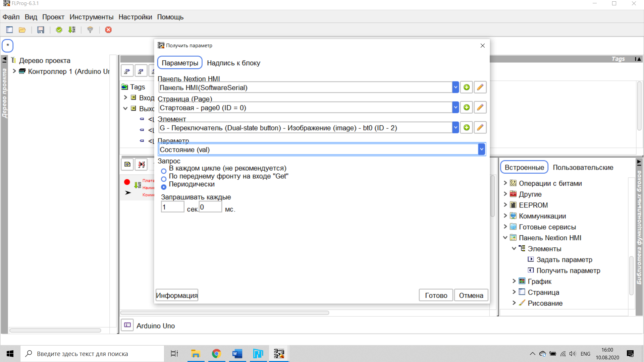The width and height of the screenshot is (644, 362).
Task: Edit selected page with pencil icon
Action: 480,108
